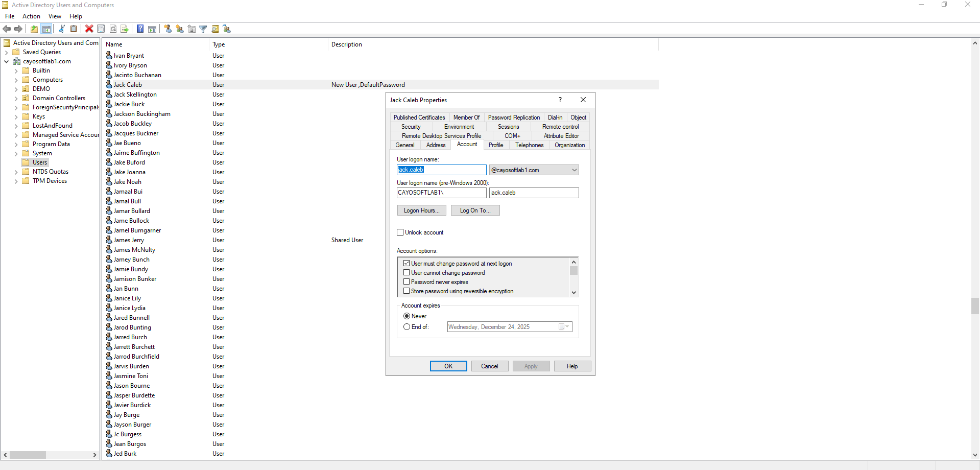The height and width of the screenshot is (470, 980).
Task: Click the Cancel button in properties dialog
Action: 489,366
